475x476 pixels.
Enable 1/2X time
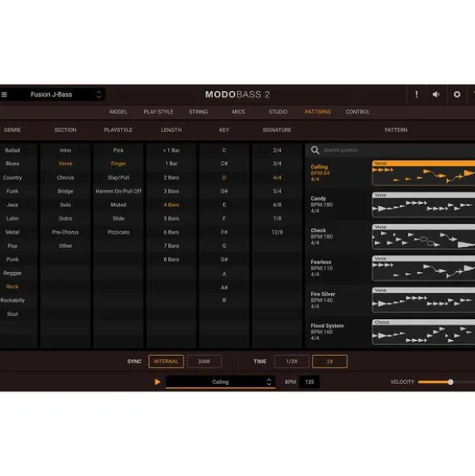(291, 362)
